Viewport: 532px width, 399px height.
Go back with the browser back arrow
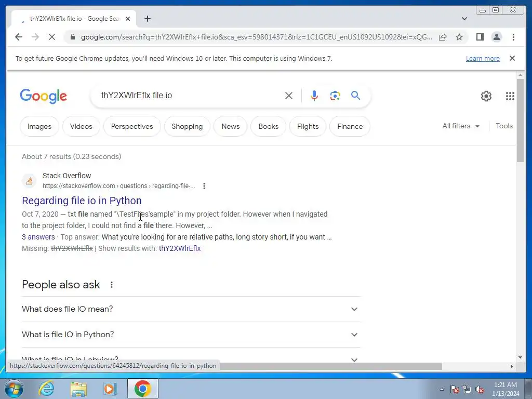coord(19,37)
